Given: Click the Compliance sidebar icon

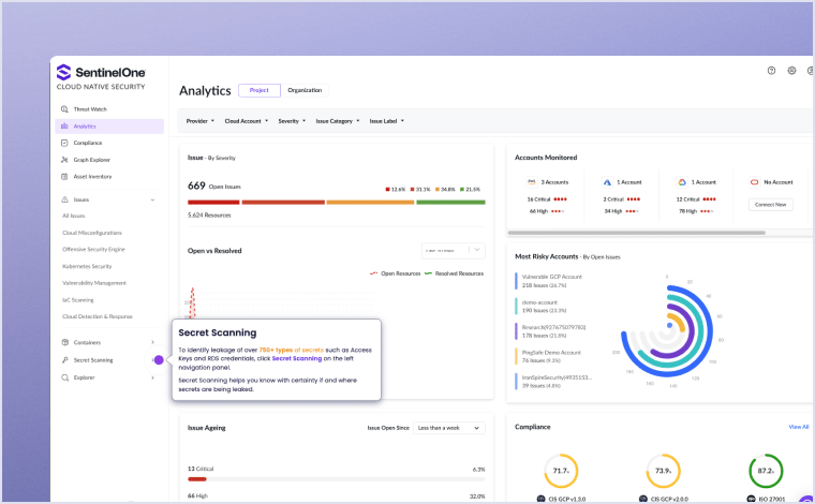Looking at the screenshot, I should (x=65, y=143).
